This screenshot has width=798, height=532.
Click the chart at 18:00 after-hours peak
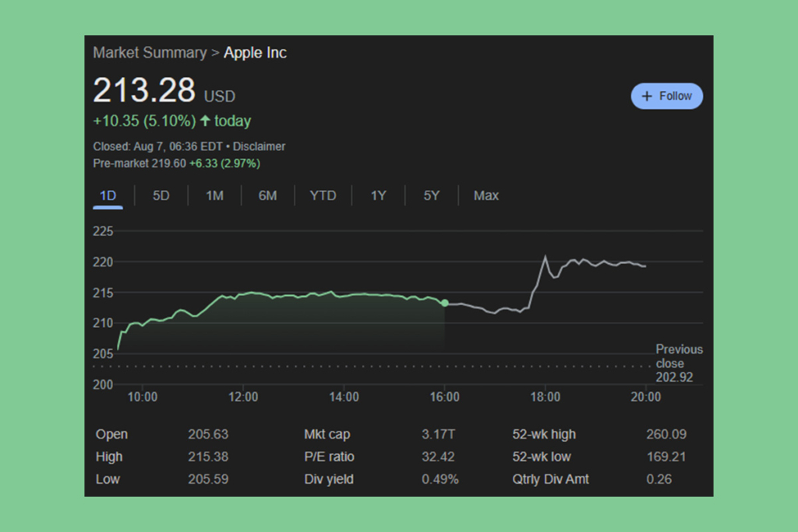pos(545,257)
